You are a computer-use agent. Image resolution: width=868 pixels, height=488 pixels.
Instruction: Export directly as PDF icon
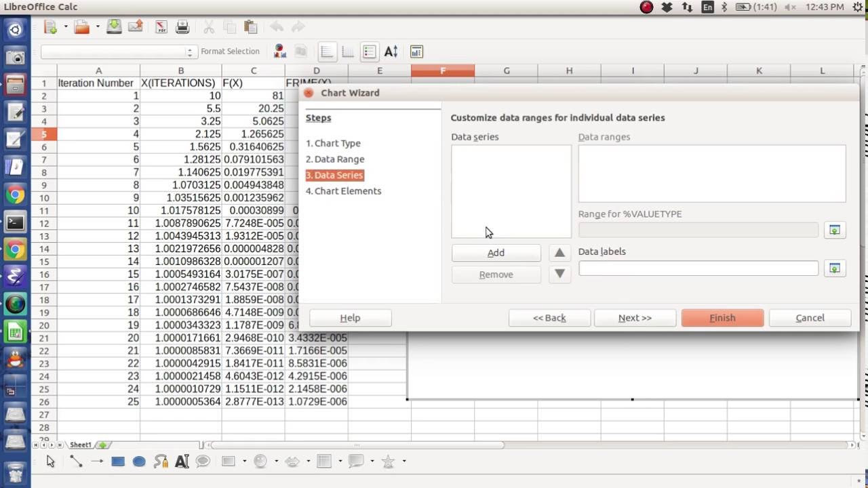tap(161, 26)
